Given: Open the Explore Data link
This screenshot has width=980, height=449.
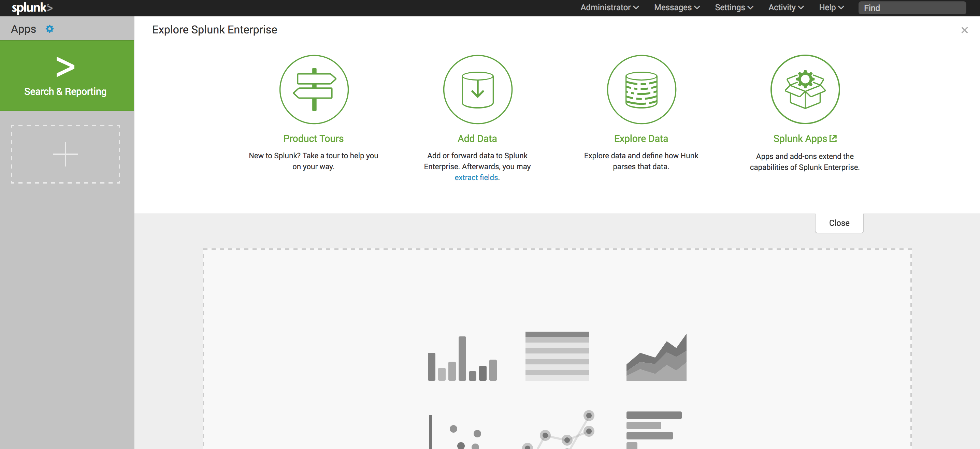Looking at the screenshot, I should click(x=641, y=139).
